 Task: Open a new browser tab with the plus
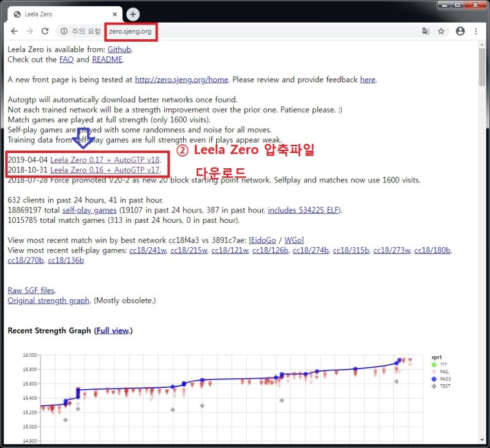coord(132,13)
